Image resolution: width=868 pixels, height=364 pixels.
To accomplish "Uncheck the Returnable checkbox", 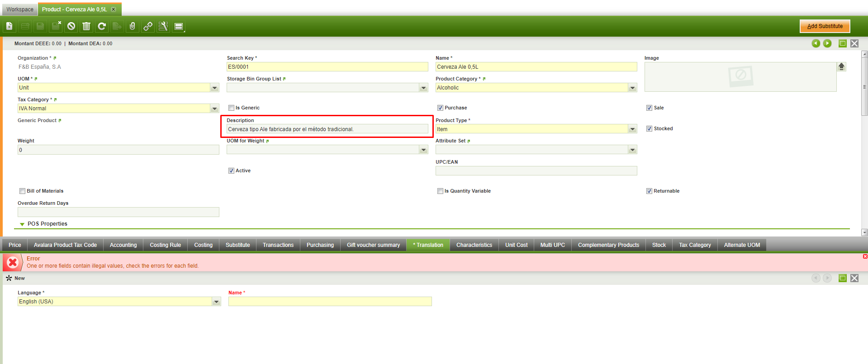I will coord(649,191).
